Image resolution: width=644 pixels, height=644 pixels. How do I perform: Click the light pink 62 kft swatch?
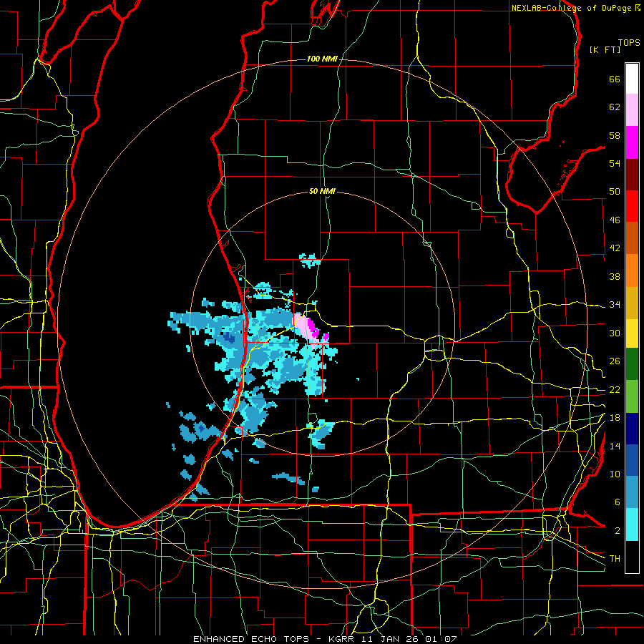coord(632,110)
